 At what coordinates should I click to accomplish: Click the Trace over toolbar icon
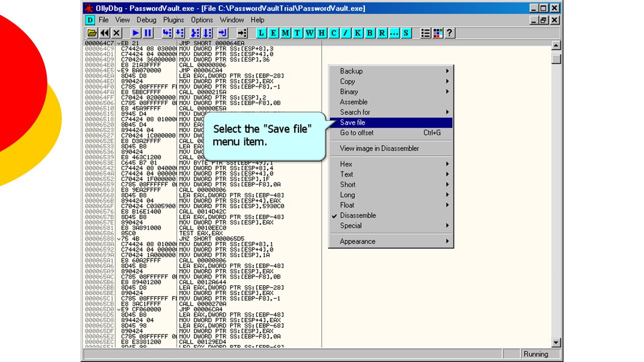[207, 33]
